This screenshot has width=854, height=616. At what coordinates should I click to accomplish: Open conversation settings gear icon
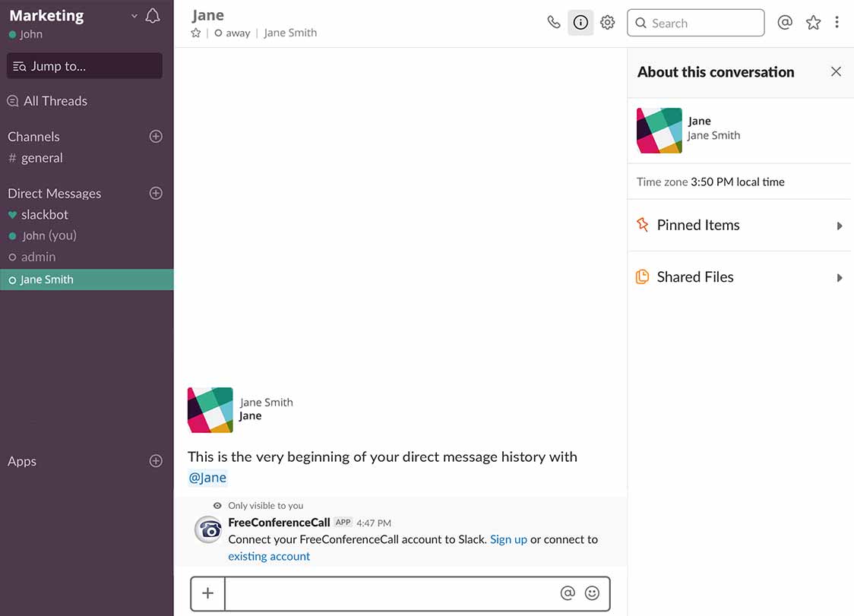(x=607, y=23)
